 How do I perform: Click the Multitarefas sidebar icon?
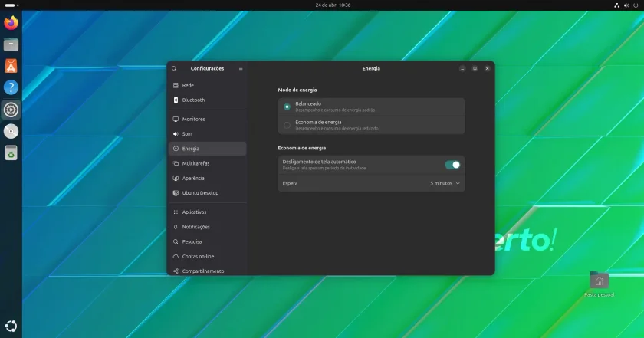coord(176,163)
